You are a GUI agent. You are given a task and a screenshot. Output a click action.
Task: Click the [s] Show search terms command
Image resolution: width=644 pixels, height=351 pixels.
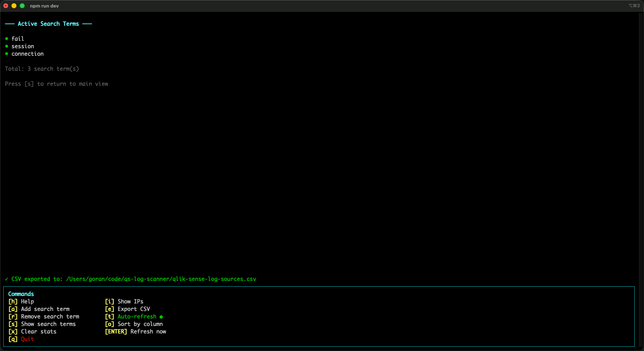click(42, 324)
